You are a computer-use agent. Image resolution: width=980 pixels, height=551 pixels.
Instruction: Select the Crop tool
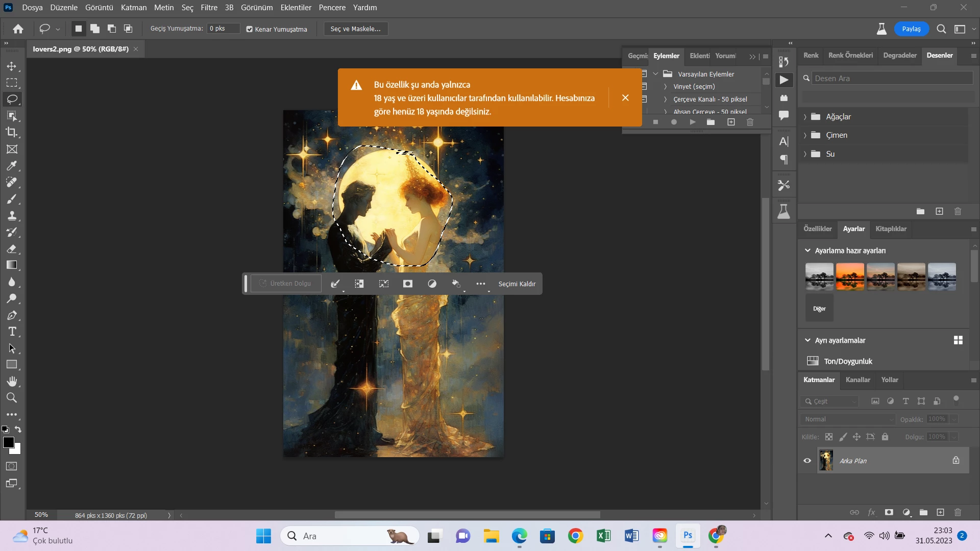(12, 132)
